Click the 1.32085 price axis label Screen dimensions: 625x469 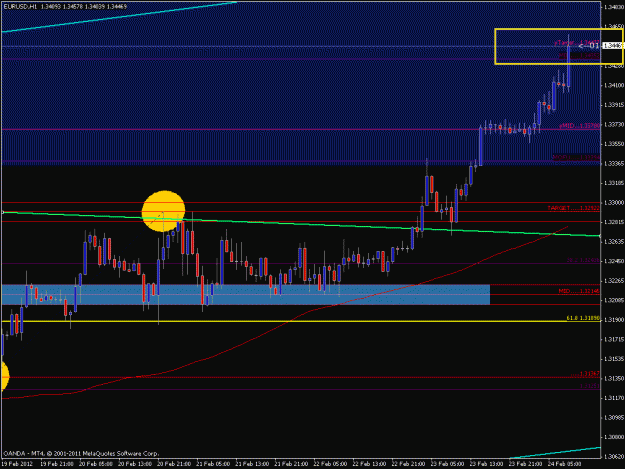(x=613, y=300)
